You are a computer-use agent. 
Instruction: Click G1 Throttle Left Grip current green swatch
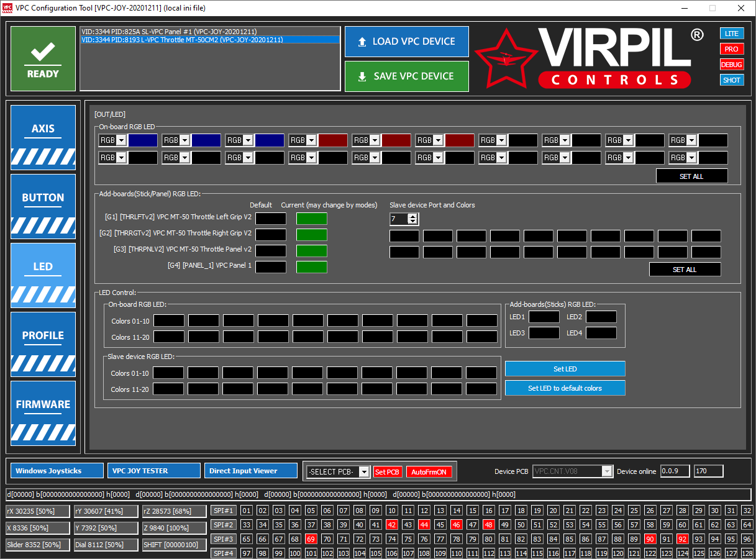311,219
